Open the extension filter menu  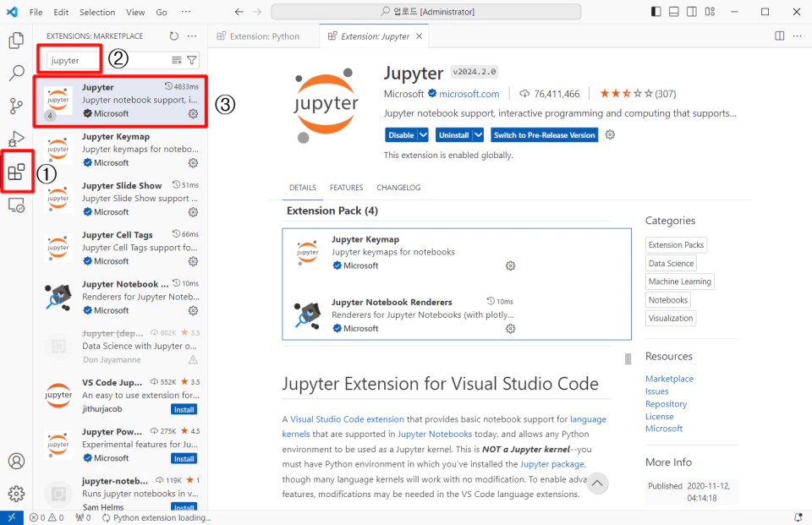(192, 60)
